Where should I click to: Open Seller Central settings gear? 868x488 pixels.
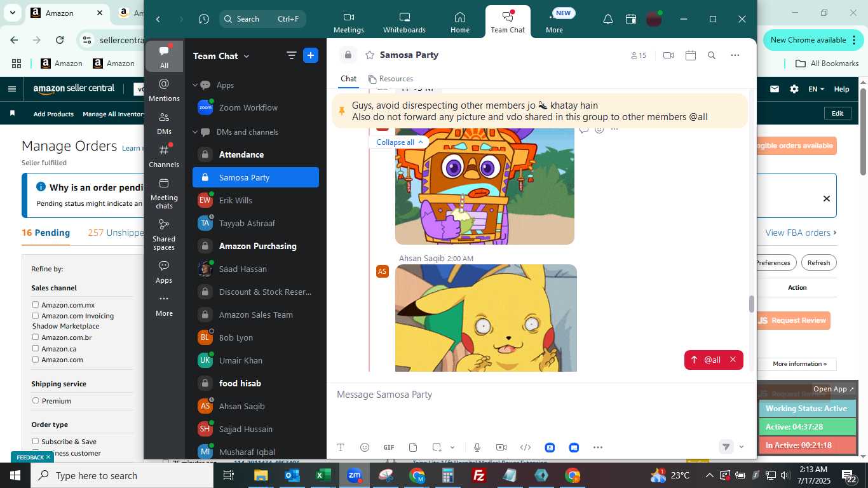coord(794,90)
